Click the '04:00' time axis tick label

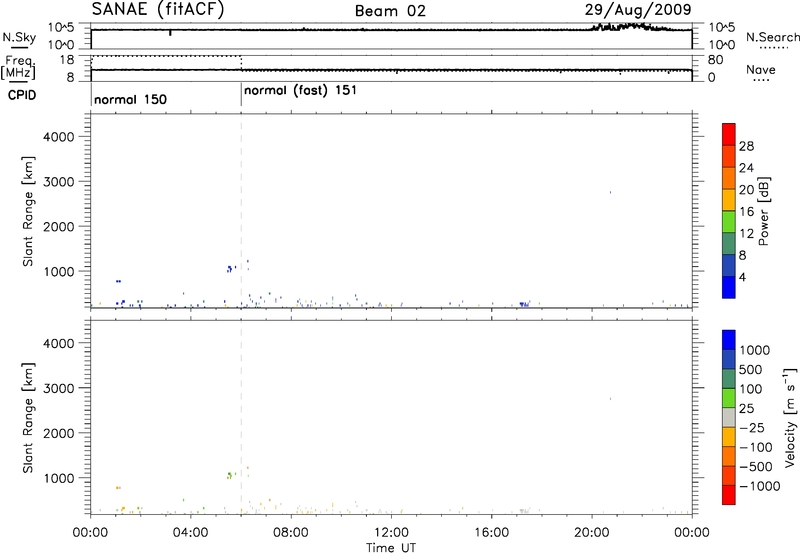191,533
